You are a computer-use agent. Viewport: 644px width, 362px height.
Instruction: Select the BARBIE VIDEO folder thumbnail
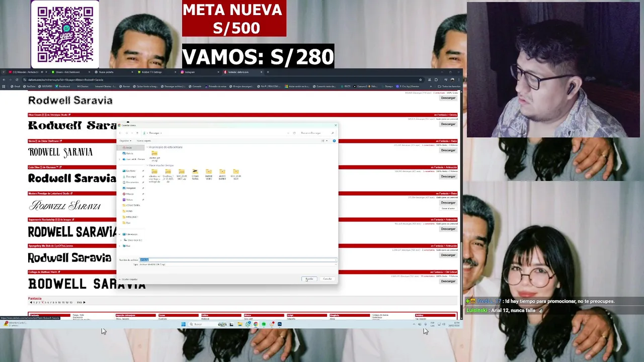[208, 174]
